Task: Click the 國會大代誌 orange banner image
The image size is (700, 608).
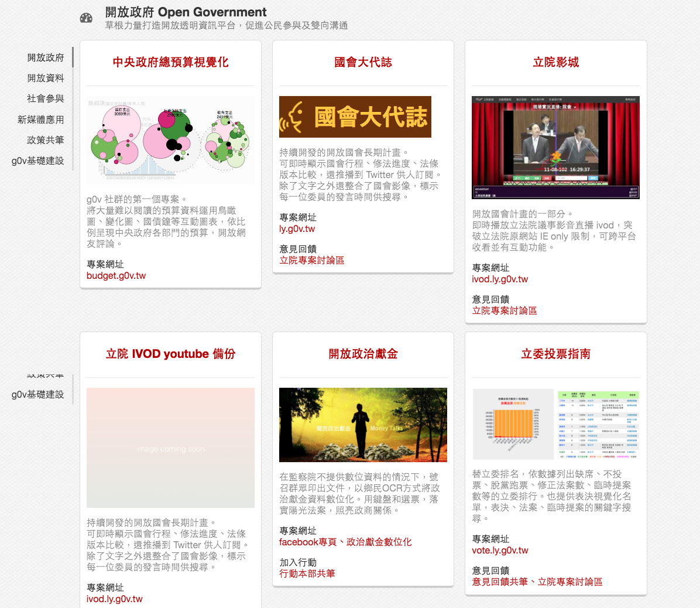Action: pos(355,117)
